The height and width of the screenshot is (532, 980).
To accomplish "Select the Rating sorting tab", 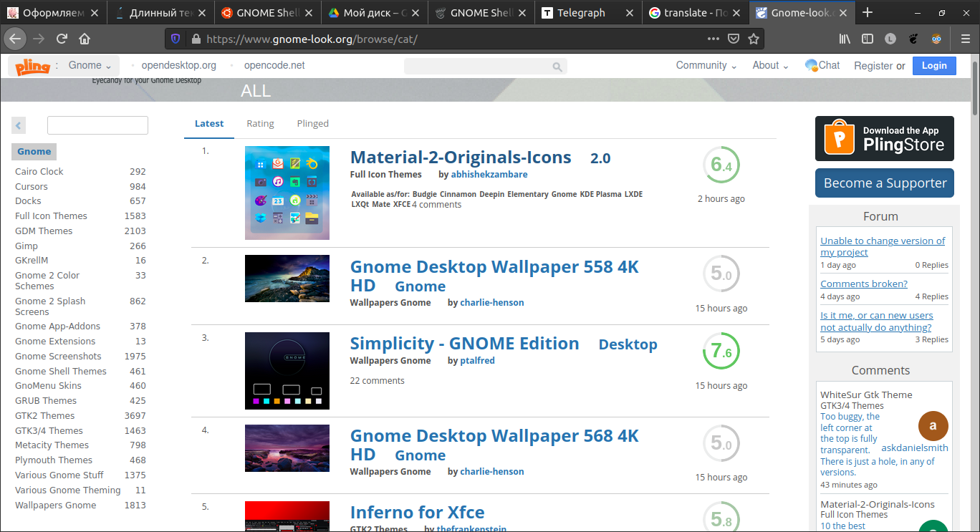I will (x=260, y=123).
